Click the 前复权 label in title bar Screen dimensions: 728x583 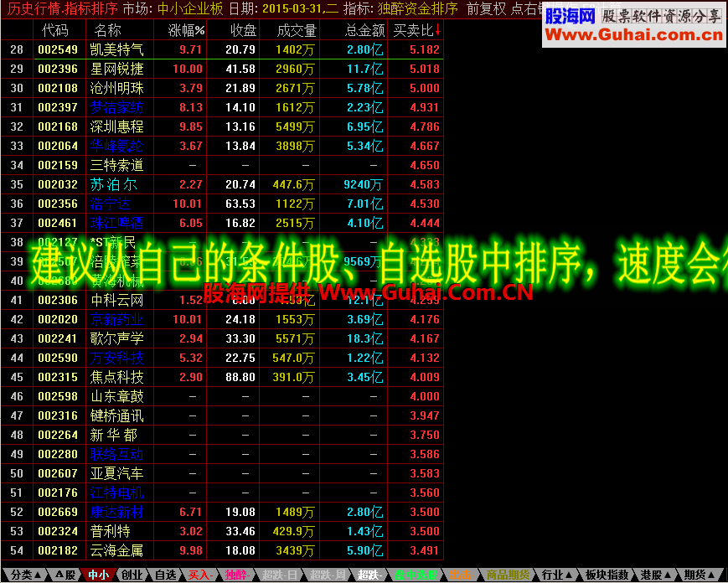coord(487,8)
